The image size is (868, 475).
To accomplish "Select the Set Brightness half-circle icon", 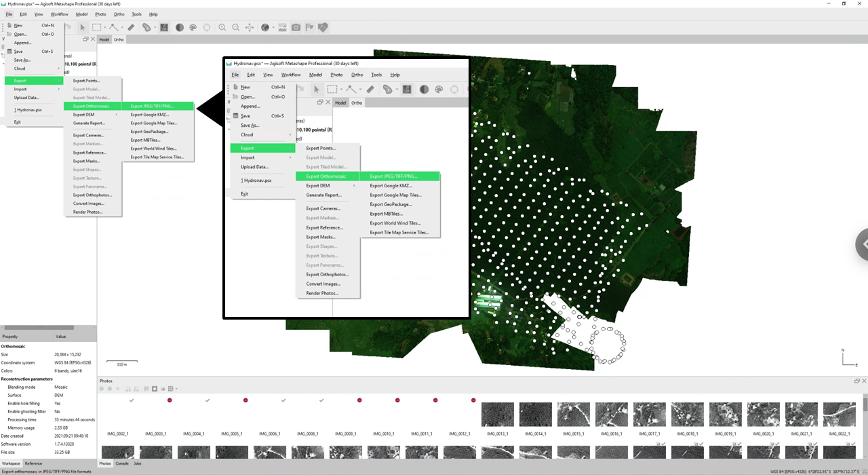I will pos(180,28).
